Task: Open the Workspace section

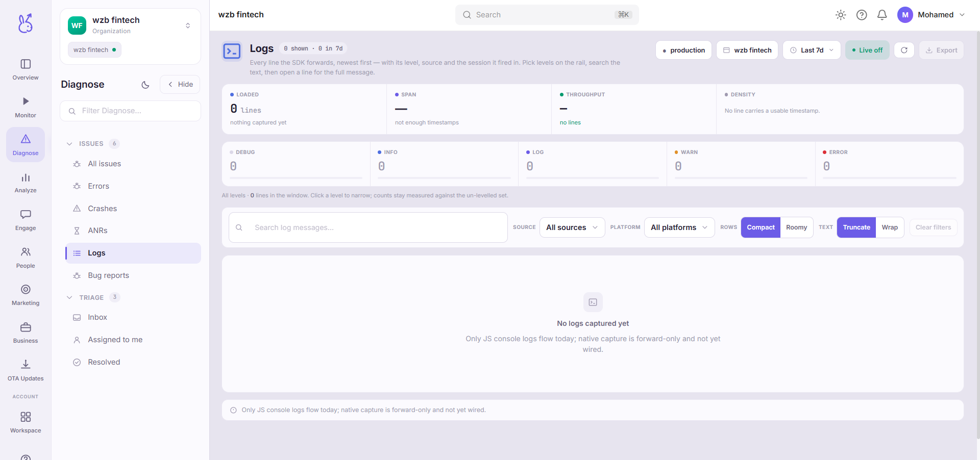Action: (x=26, y=423)
